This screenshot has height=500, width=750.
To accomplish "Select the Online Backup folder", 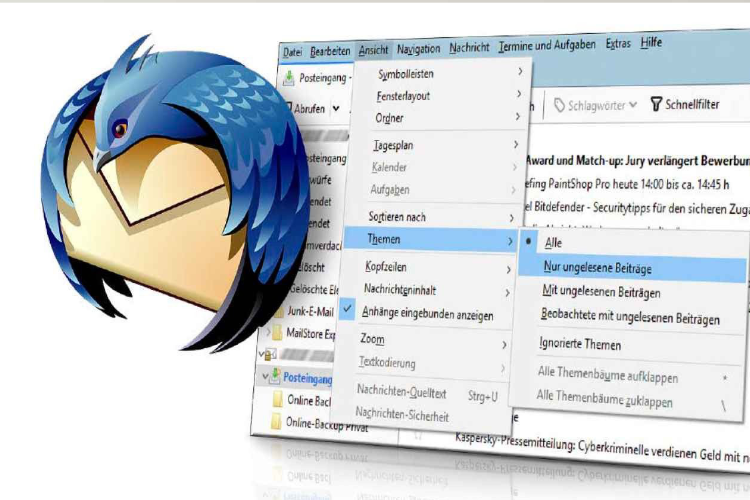I will click(x=309, y=400).
